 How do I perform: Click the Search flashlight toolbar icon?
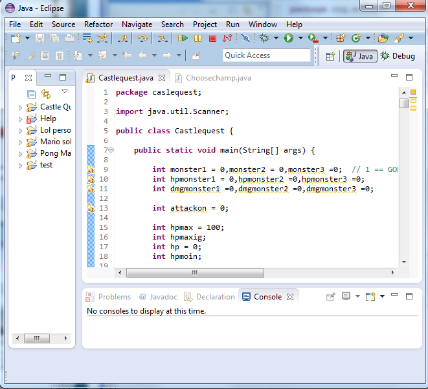point(399,38)
